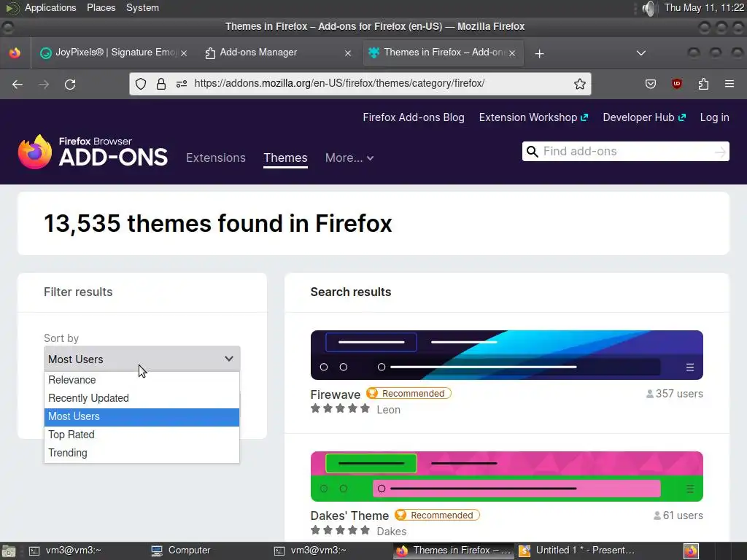Close the Add-ons Manager tab
This screenshot has height=560, width=747.
pyautogui.click(x=348, y=53)
